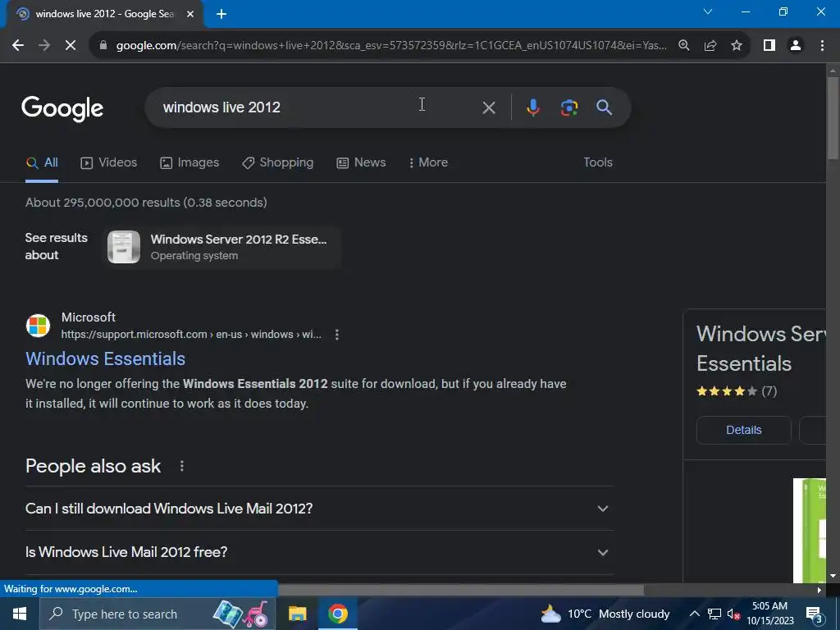Click the muted volume tray icon
The height and width of the screenshot is (630, 840).
(x=733, y=614)
